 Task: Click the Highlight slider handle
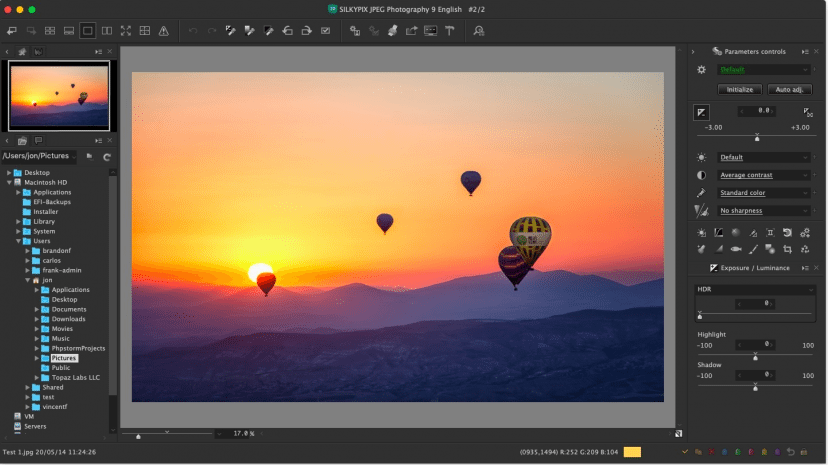click(x=755, y=357)
